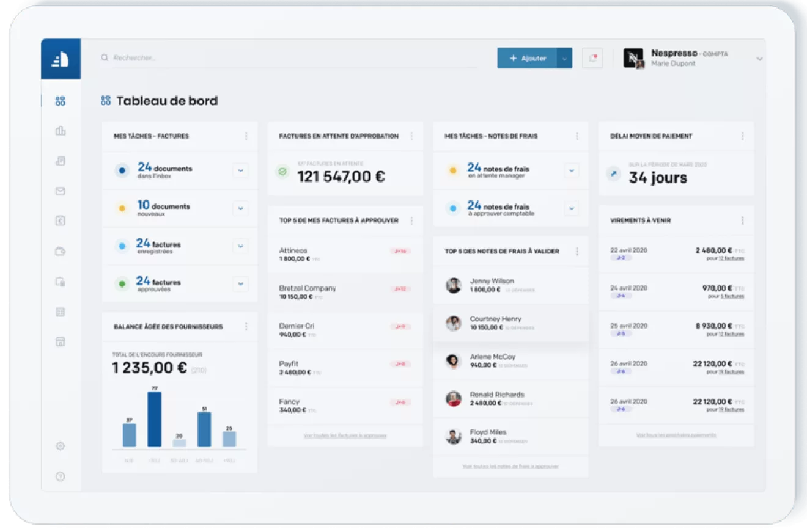Click the icon next to Tableau de bord title

click(x=106, y=101)
